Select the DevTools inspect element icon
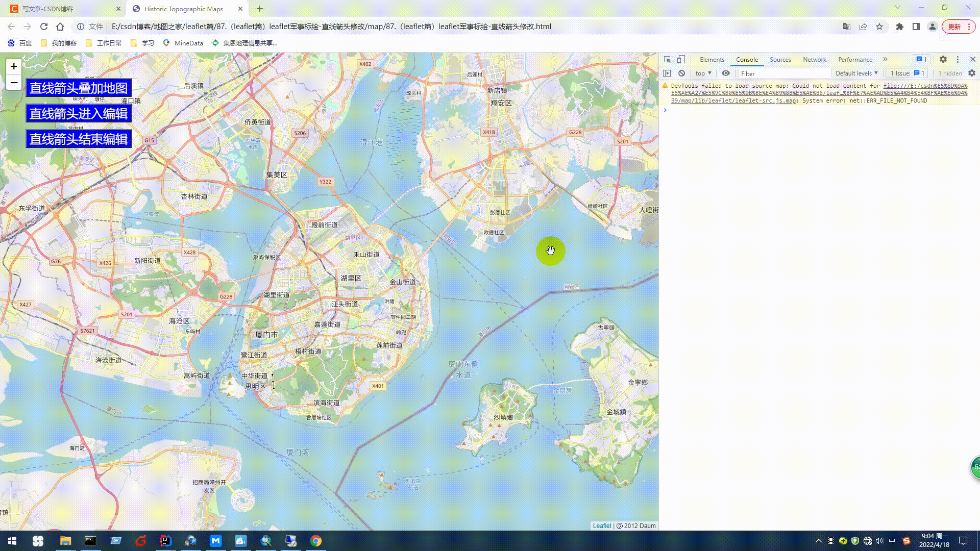The image size is (980, 551). (x=667, y=60)
